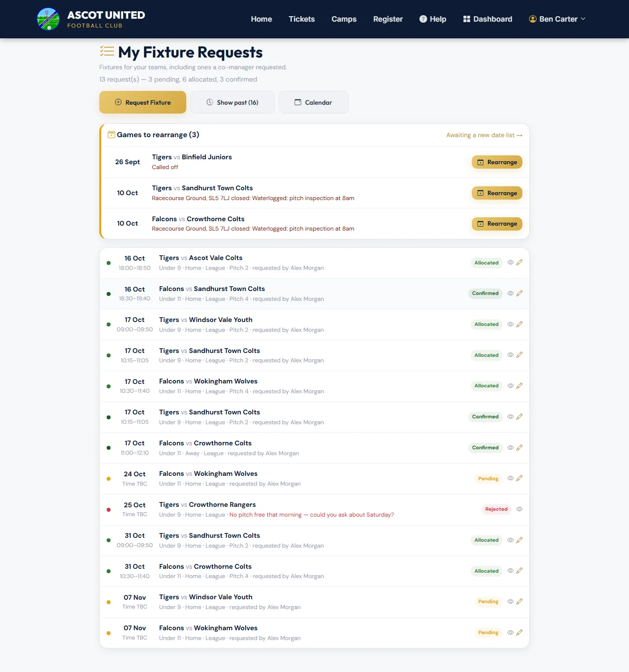Edit the 16 Oct Falcons vs Sandhurst Town Colts fixture
The width and height of the screenshot is (629, 672).
[519, 293]
